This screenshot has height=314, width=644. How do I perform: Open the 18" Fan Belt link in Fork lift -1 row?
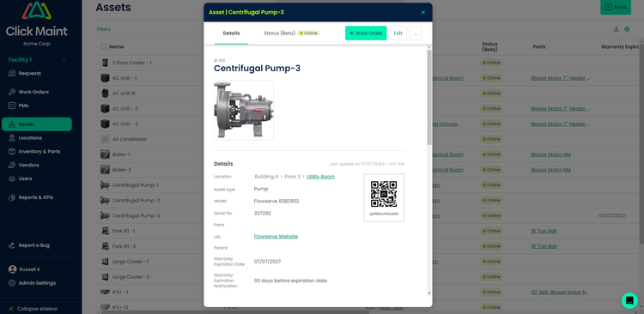[544, 231]
